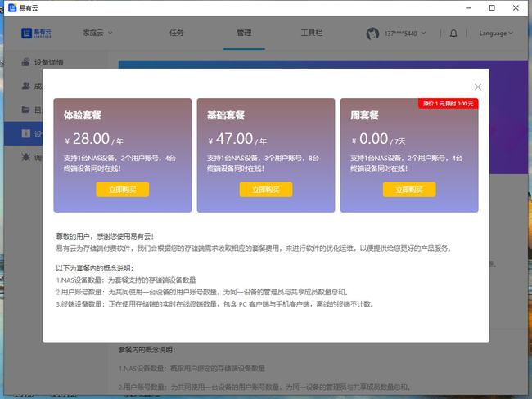Click the user avatar icon
The width and height of the screenshot is (532, 399).
[373, 34]
